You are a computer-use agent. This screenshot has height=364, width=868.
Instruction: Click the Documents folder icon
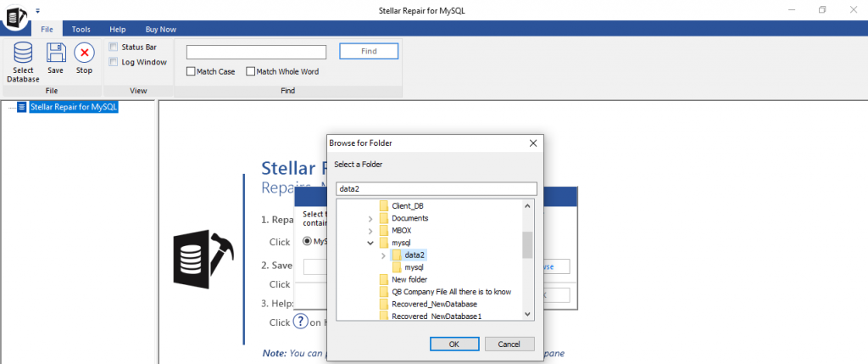tap(384, 218)
